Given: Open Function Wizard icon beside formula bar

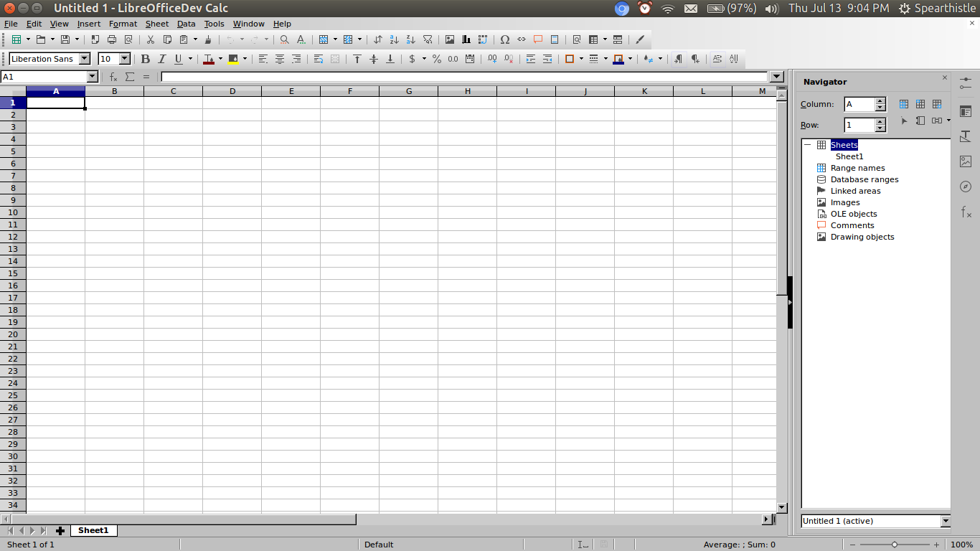Looking at the screenshot, I should coord(113,77).
